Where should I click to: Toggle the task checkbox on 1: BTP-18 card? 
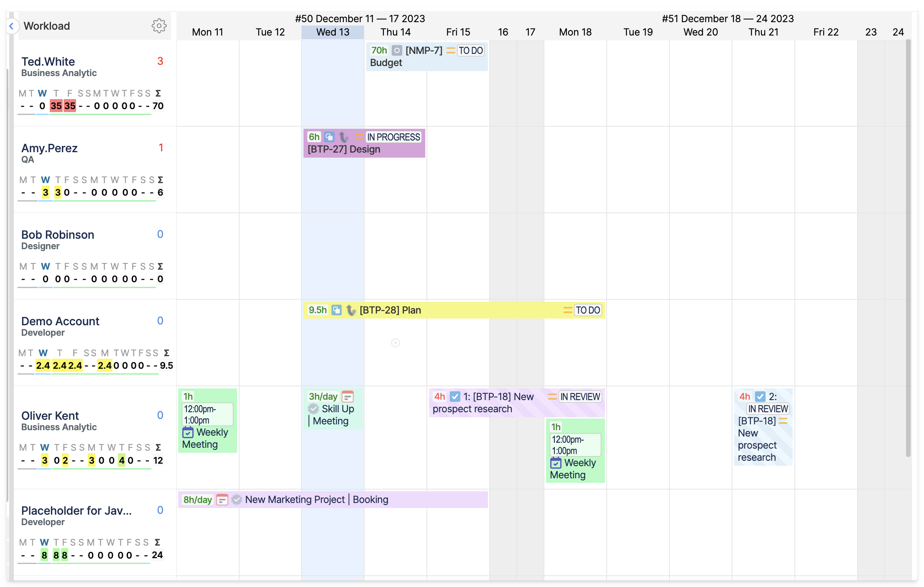tap(455, 397)
